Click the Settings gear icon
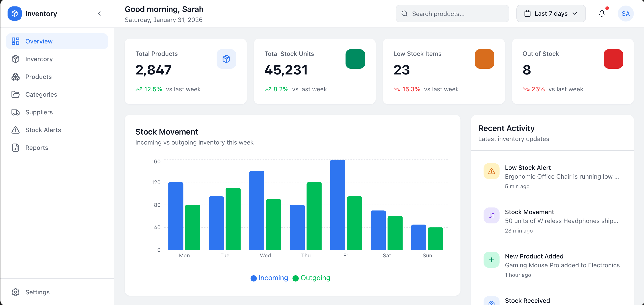The image size is (644, 305). 16,292
